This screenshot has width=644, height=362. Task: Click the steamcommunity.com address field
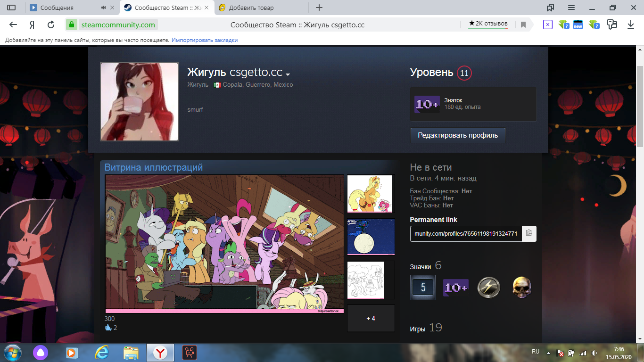(118, 25)
